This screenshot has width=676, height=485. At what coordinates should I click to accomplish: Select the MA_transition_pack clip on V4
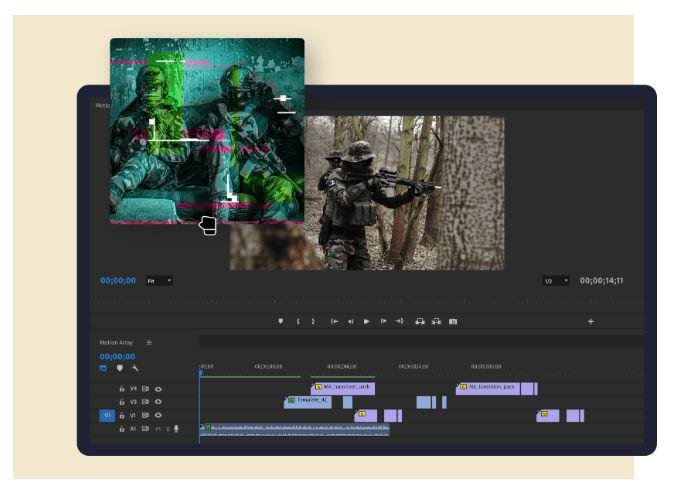click(x=488, y=387)
